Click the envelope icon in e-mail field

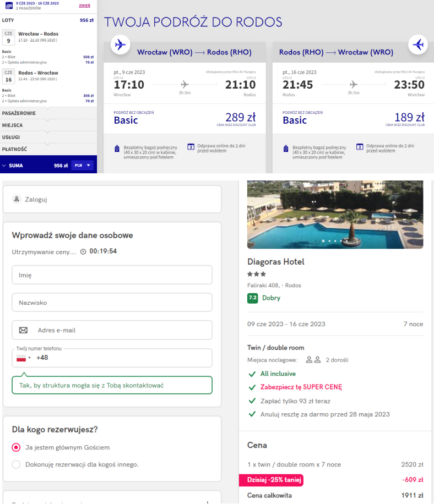[x=23, y=330]
